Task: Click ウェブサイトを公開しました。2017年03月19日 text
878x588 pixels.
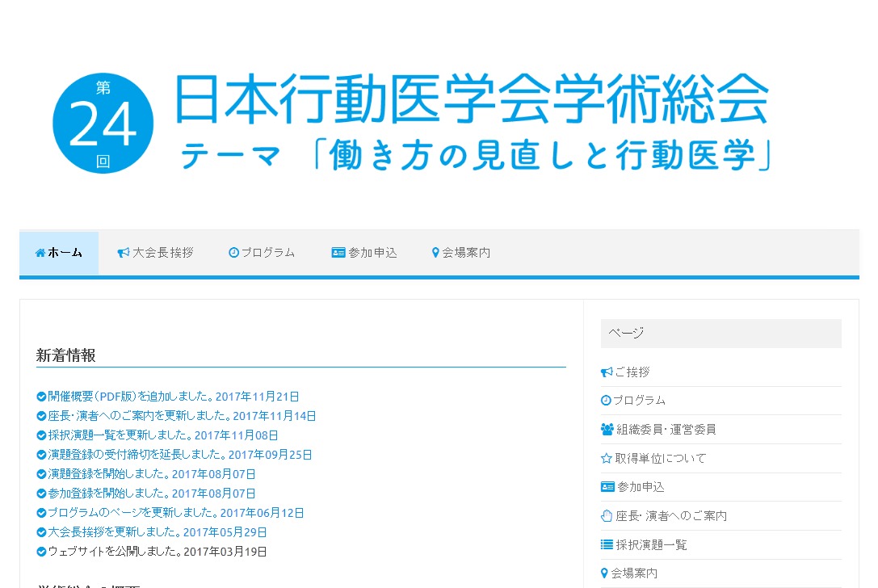Action: pyautogui.click(x=158, y=552)
